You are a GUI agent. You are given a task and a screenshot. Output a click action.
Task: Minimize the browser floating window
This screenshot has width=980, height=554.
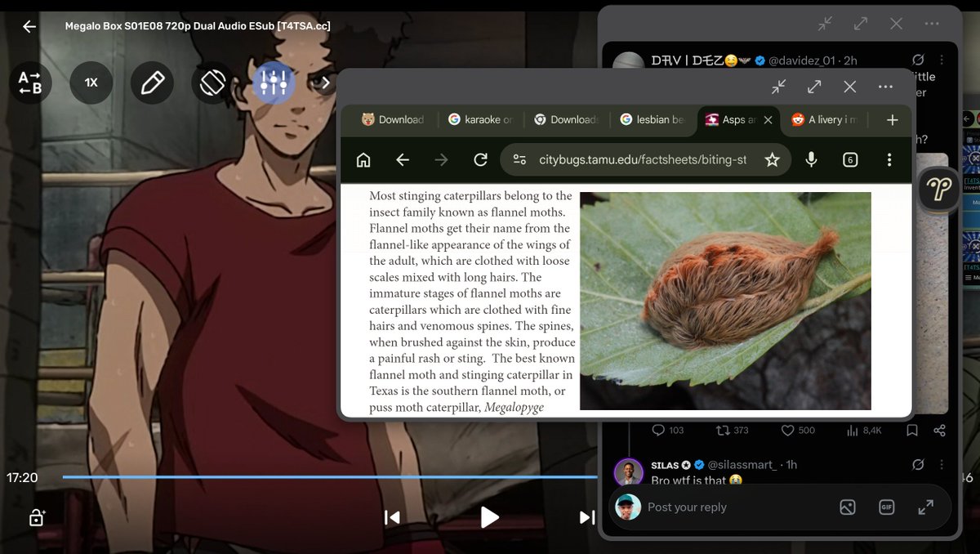coord(779,86)
